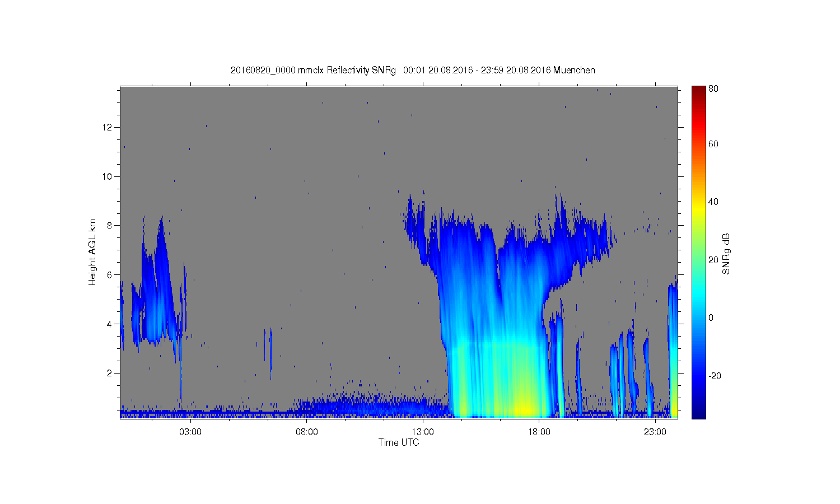The height and width of the screenshot is (504, 840).
Task: Click the 13:00 time tick label
Action: pos(423,432)
